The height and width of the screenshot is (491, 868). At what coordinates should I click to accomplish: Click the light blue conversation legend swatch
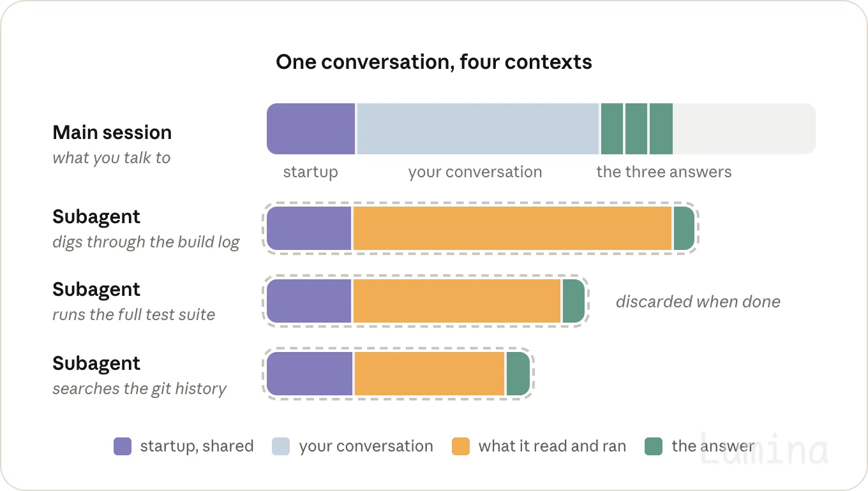point(281,446)
